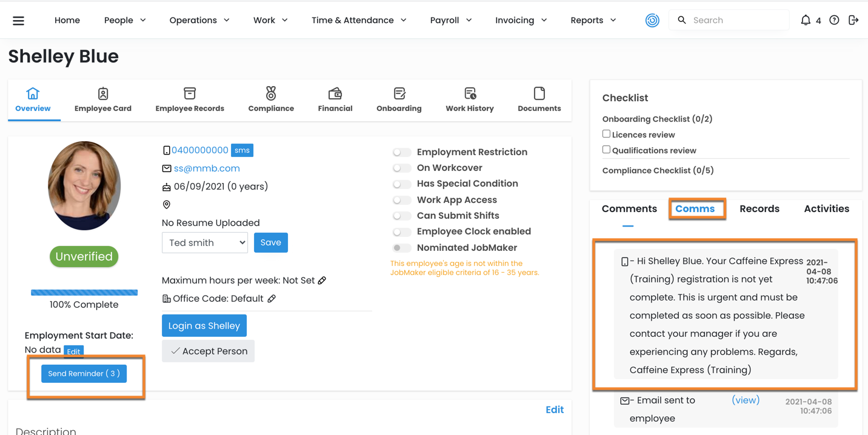
Task: Click the logout icon in header
Action: click(x=853, y=20)
